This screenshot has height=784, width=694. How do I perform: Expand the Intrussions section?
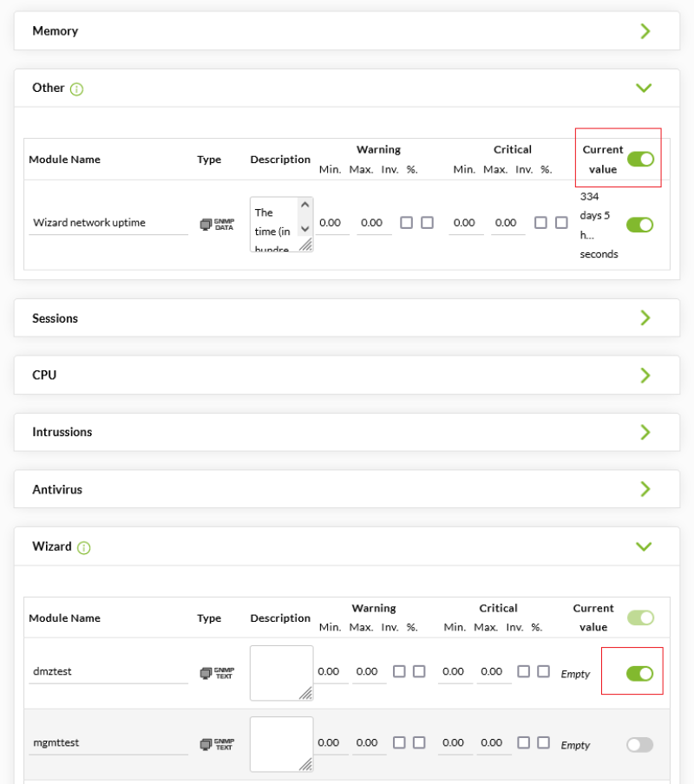tap(645, 432)
